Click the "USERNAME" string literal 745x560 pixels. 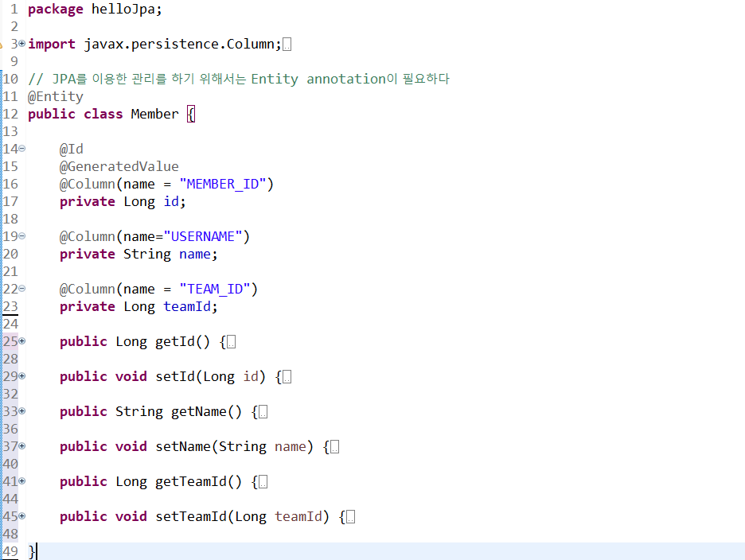pos(203,236)
